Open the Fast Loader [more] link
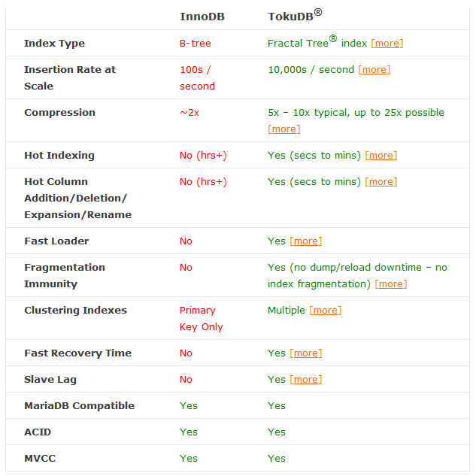 (306, 241)
